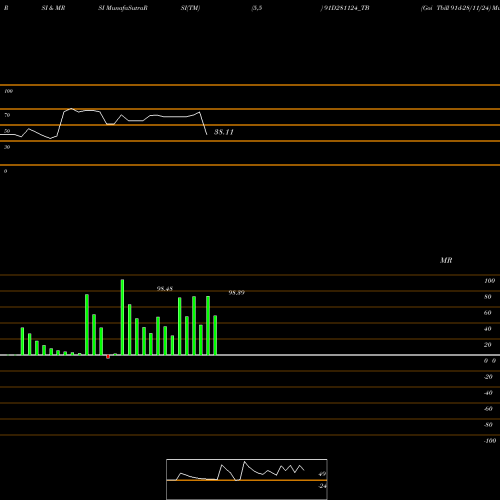The width and height of the screenshot is (500, 500).
Task: Click the -80 label on MR axis
Action: pyautogui.click(x=488, y=425)
